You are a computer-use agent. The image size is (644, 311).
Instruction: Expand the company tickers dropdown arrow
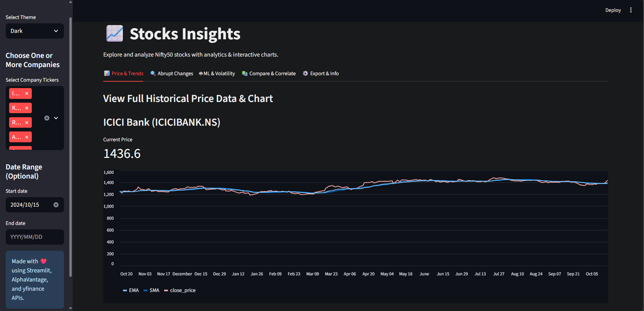click(56, 118)
